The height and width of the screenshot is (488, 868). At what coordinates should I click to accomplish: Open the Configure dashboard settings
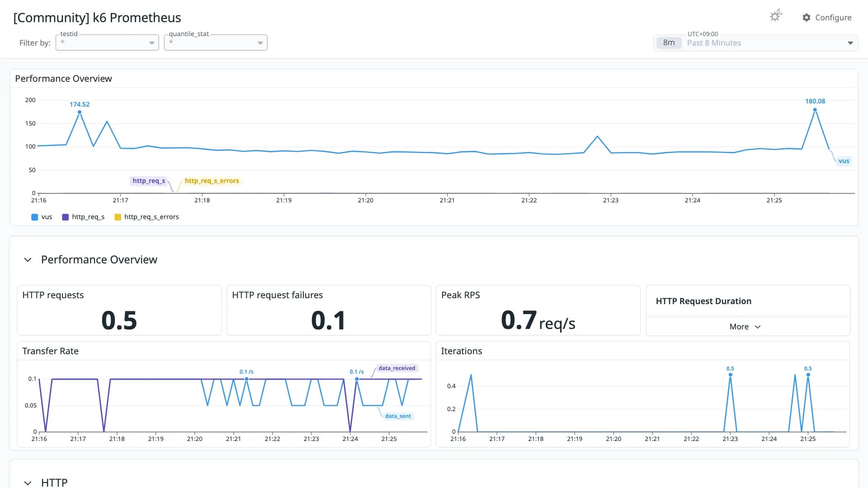[x=827, y=17]
